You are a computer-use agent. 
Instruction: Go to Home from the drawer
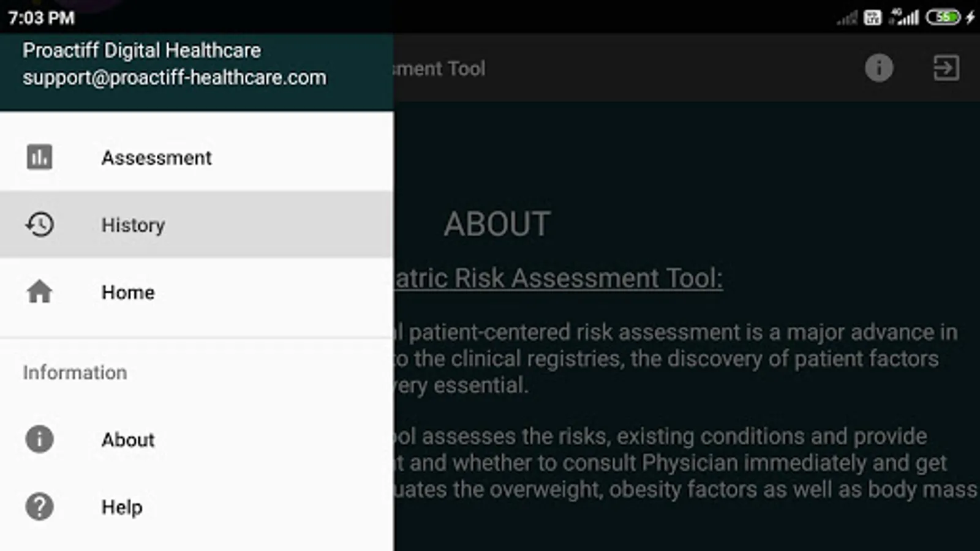coord(128,293)
